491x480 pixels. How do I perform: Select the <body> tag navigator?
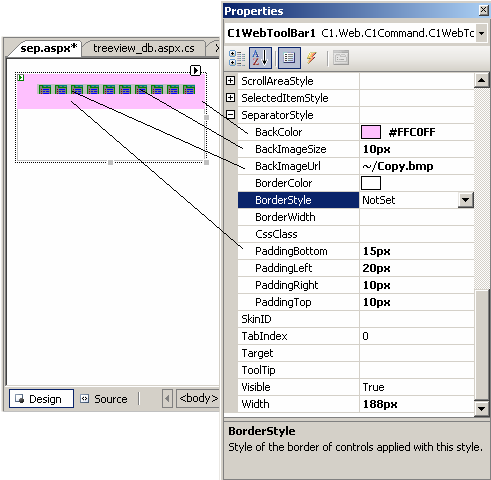(x=198, y=398)
